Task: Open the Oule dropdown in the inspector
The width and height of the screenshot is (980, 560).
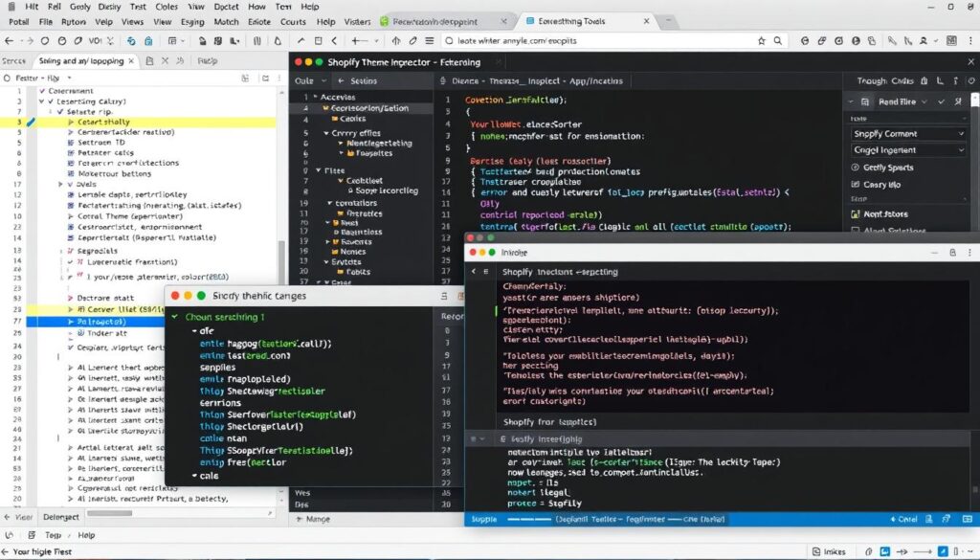Action: tap(311, 80)
